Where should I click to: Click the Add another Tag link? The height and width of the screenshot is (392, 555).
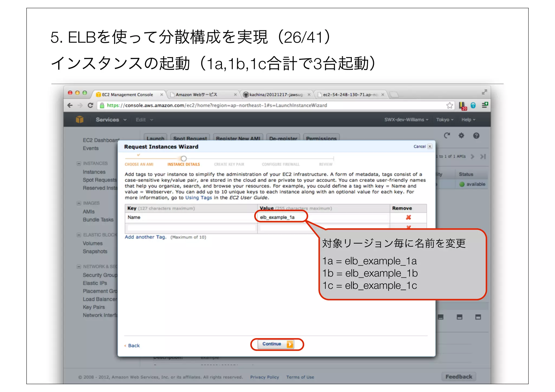pos(146,237)
